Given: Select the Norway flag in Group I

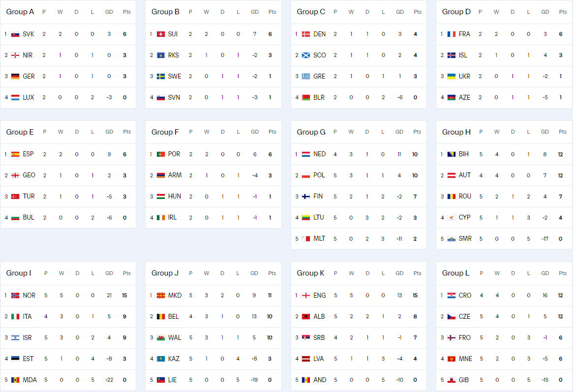Looking at the screenshot, I should point(15,296).
